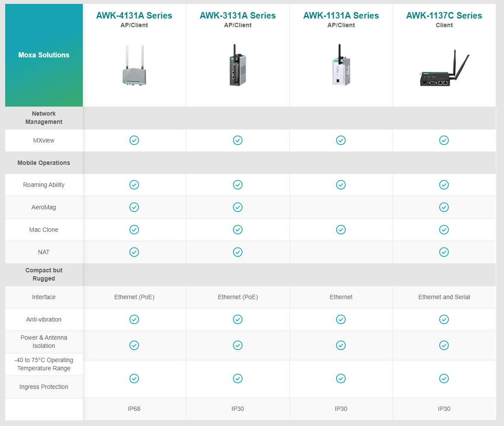This screenshot has width=504, height=426.
Task: Click the Ingress Protection row label
Action: 44,387
